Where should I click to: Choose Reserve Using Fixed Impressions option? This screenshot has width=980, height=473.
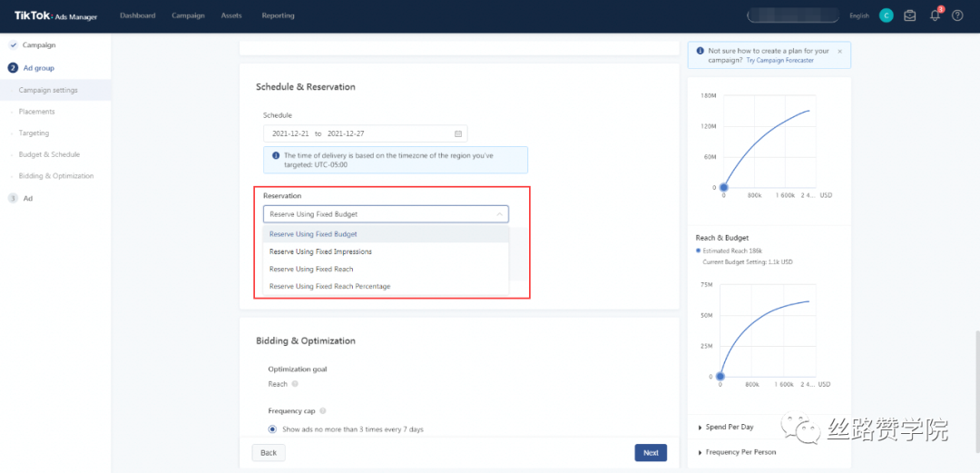pyautogui.click(x=320, y=251)
